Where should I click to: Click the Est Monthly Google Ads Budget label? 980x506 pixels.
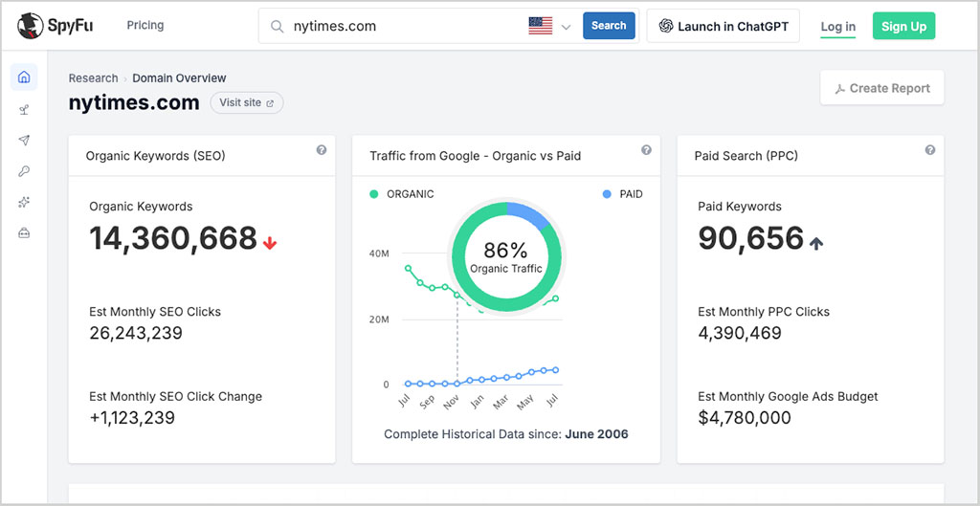(x=788, y=397)
